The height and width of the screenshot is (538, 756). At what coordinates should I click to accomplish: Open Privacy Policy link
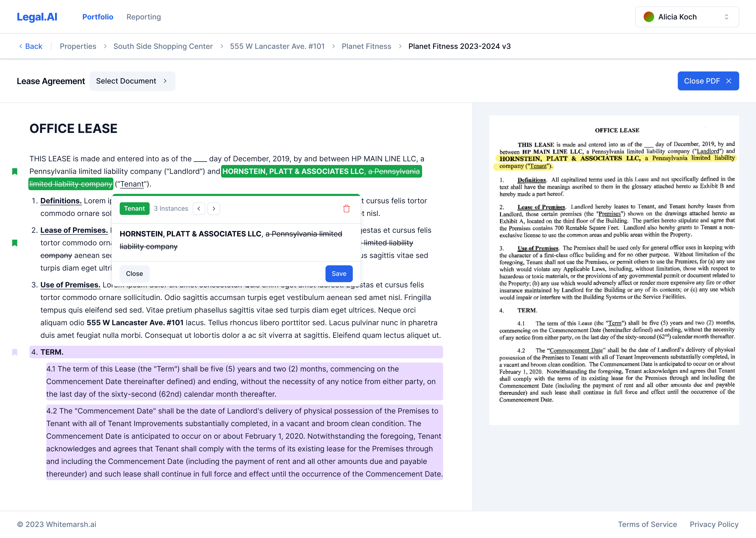(x=714, y=525)
